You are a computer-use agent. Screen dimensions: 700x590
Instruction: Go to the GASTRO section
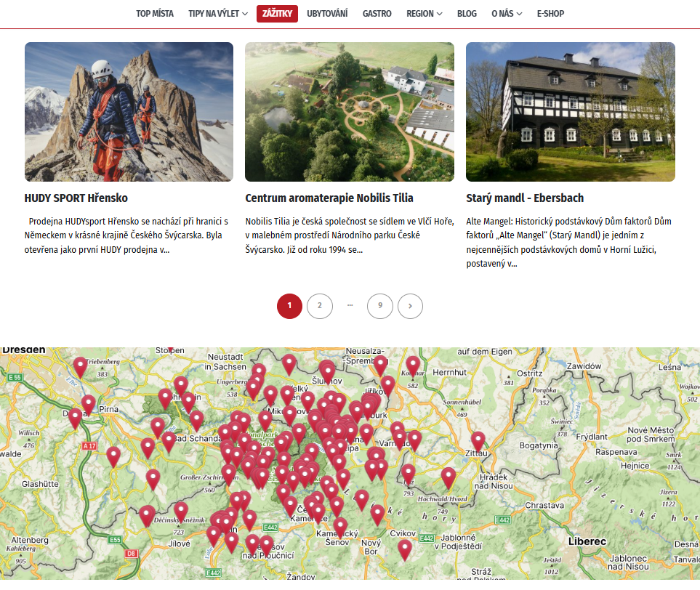377,14
